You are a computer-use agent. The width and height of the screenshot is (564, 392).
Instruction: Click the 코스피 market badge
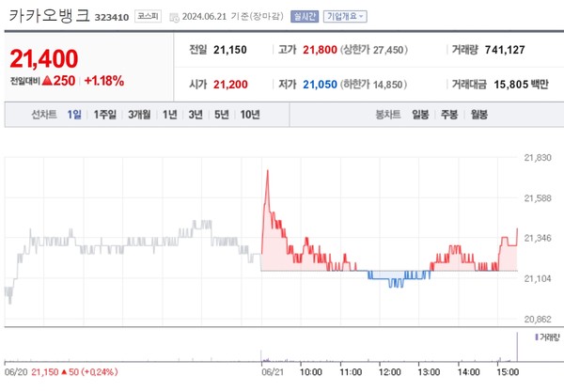[x=148, y=17]
